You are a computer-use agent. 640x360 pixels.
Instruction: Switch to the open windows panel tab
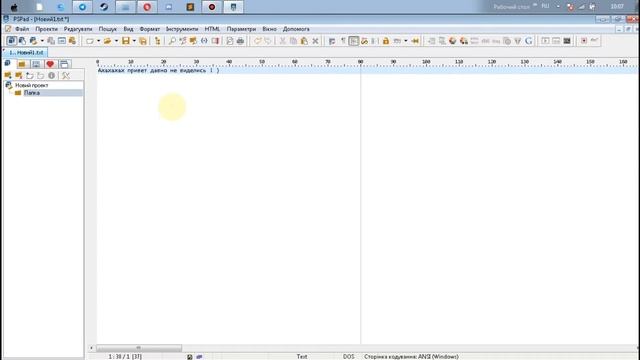(x=64, y=64)
